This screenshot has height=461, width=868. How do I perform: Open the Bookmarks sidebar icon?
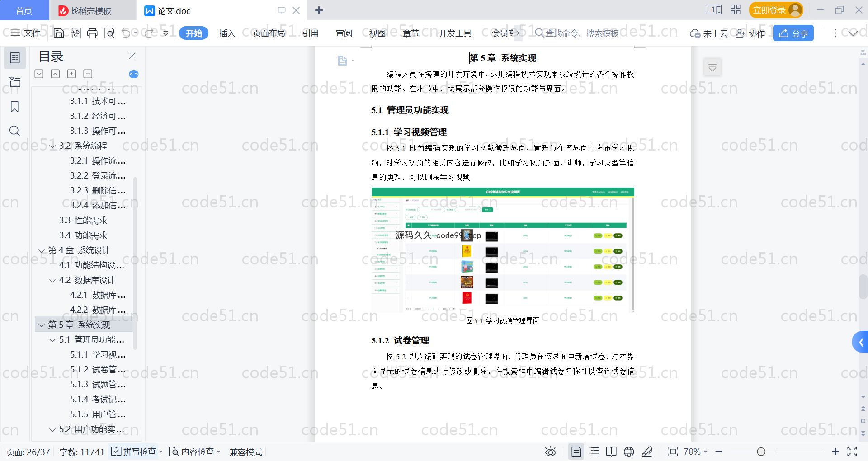(x=15, y=107)
